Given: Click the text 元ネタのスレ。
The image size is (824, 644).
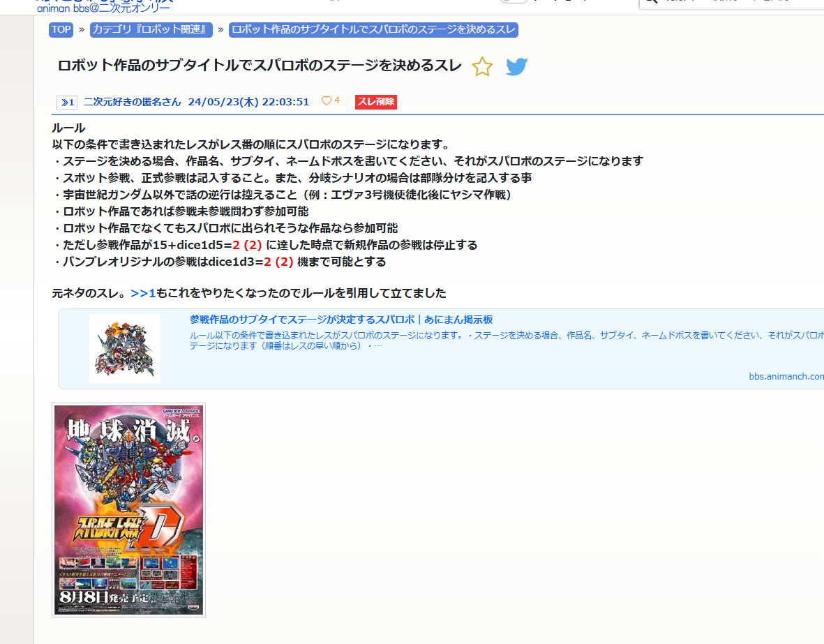Looking at the screenshot, I should (90, 293).
